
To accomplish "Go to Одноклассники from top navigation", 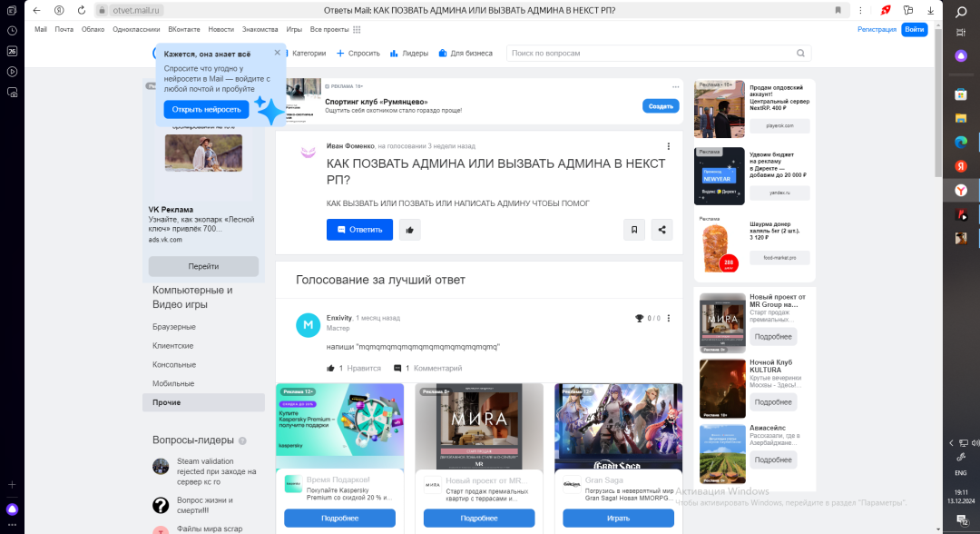I will click(x=136, y=29).
